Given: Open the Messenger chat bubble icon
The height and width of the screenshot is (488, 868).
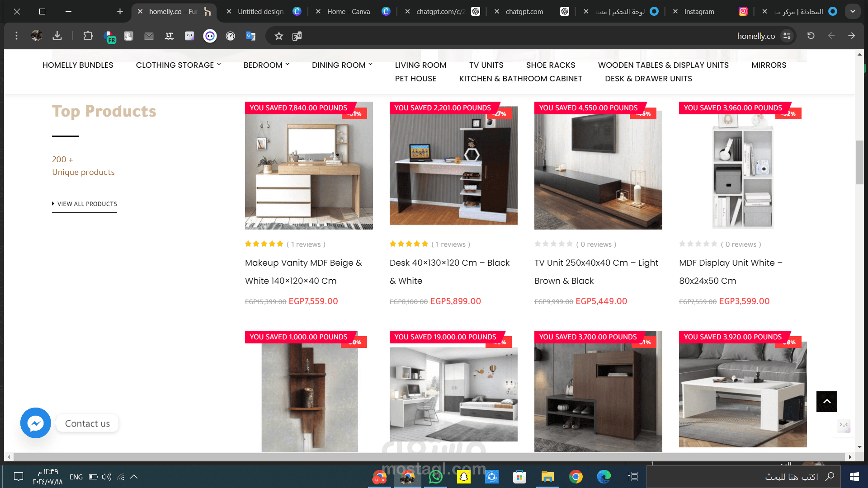Looking at the screenshot, I should (x=36, y=423).
